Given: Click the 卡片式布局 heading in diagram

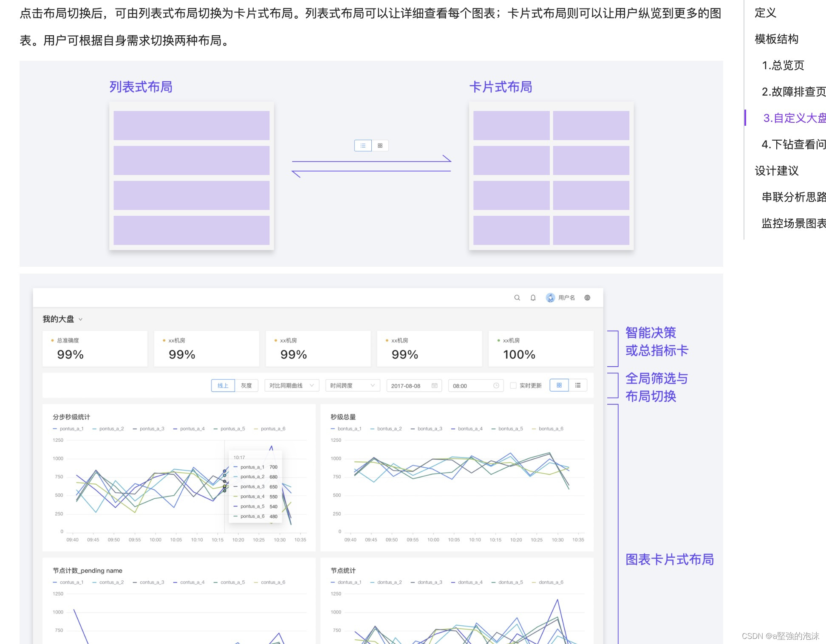Looking at the screenshot, I should (x=501, y=87).
